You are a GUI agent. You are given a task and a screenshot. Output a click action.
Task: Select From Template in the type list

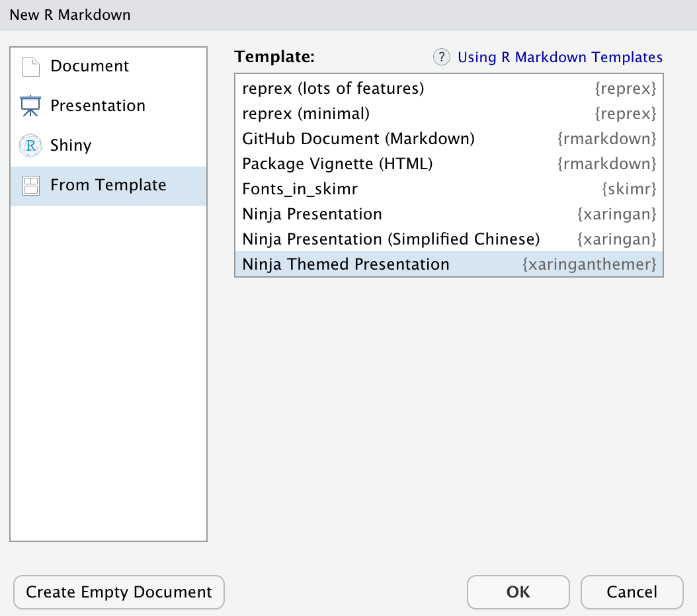click(108, 185)
